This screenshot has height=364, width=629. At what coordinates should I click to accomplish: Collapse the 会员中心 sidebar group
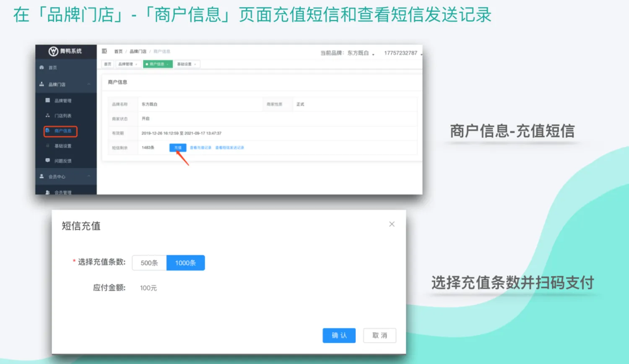pos(89,177)
